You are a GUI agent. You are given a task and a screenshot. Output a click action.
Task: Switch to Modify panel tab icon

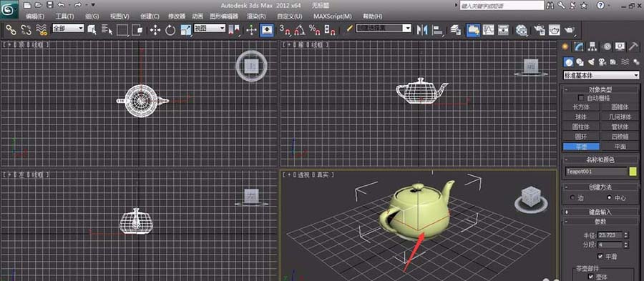579,46
